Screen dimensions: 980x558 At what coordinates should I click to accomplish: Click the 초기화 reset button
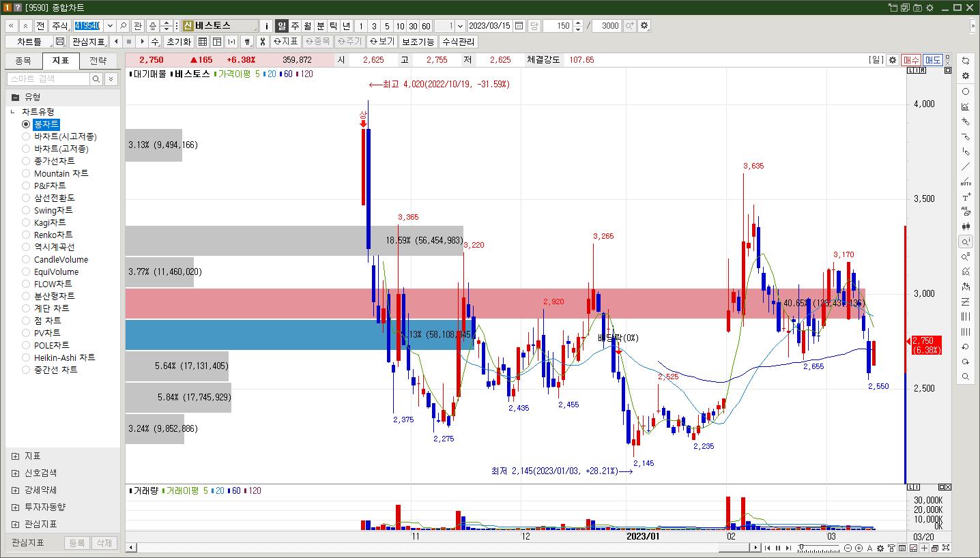pyautogui.click(x=179, y=42)
